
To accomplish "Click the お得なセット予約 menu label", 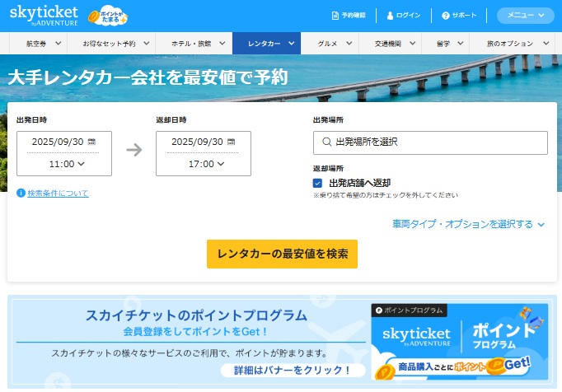I will coord(109,44).
